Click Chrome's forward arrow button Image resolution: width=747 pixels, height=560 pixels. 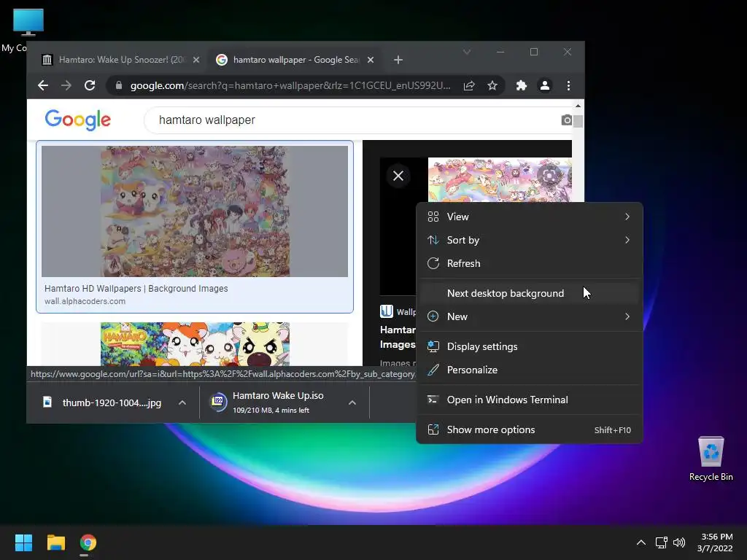66,86
